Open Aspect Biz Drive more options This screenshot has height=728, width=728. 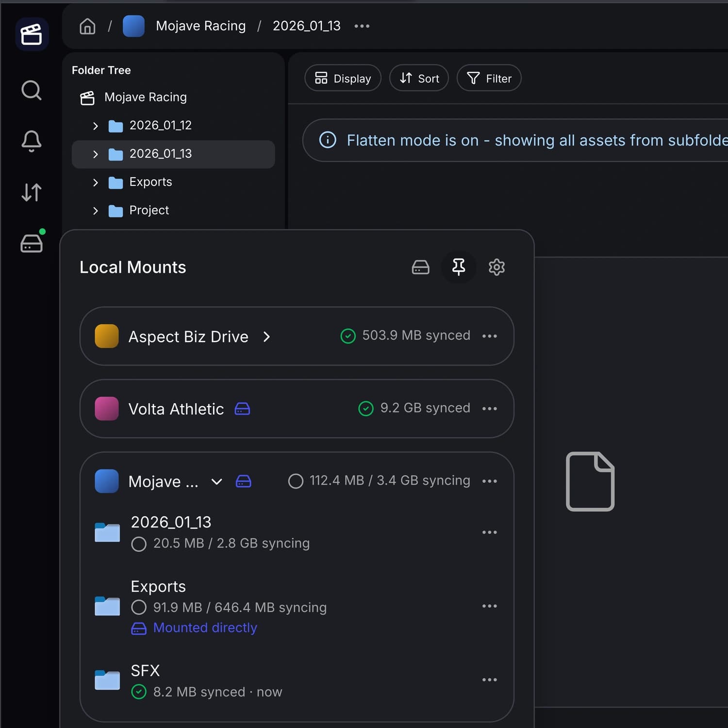490,336
